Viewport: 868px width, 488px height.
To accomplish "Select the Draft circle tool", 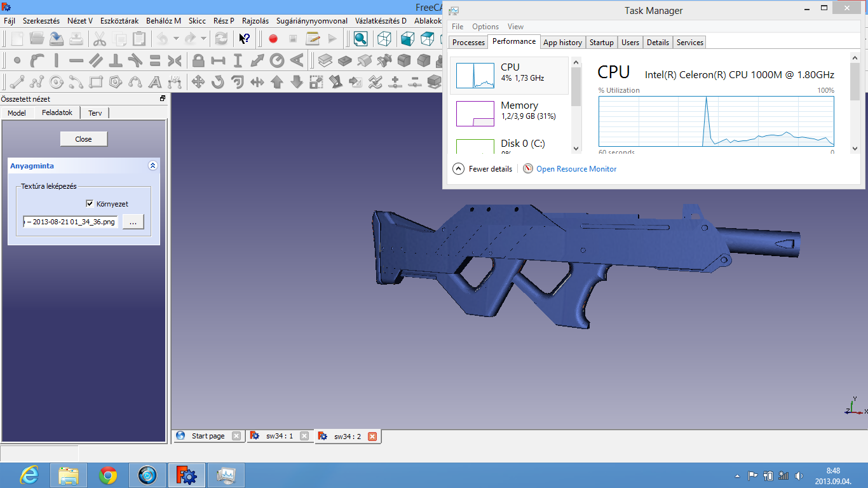I will point(57,82).
